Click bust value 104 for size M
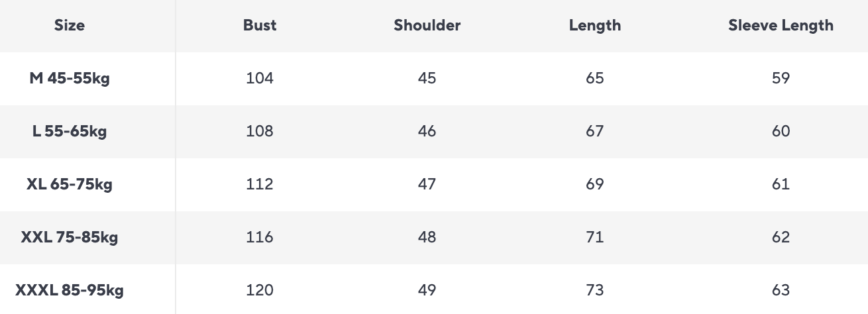This screenshot has height=314, width=868. 260,78
